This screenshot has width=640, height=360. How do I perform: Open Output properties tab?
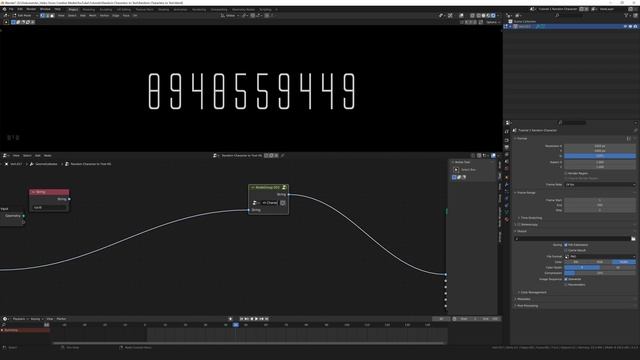(507, 147)
